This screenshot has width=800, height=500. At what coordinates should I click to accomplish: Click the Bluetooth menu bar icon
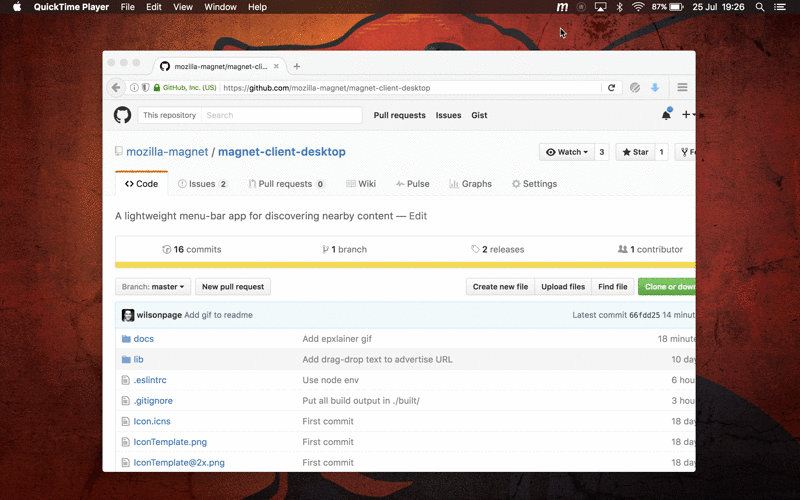click(x=619, y=7)
